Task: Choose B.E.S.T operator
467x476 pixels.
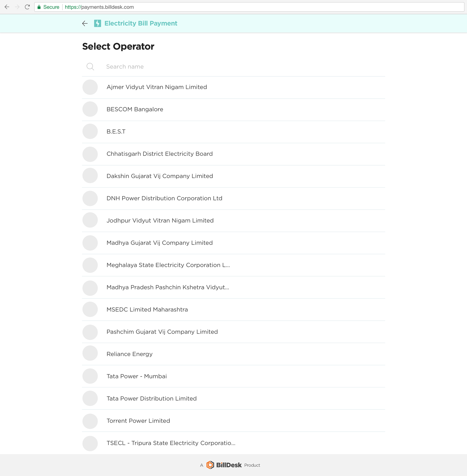Action: tap(233, 132)
